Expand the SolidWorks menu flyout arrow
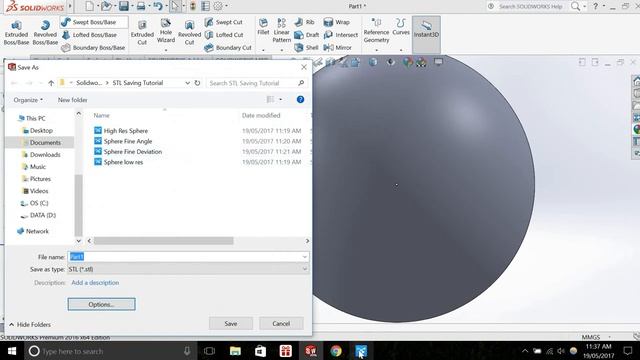 (x=70, y=6)
